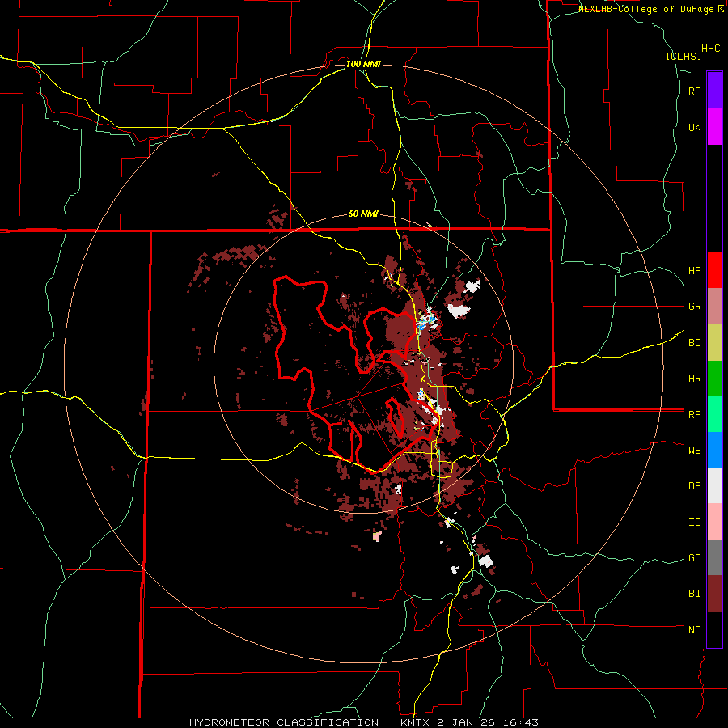
Task: Select the BD yellow legend swatch
Action: coord(714,343)
